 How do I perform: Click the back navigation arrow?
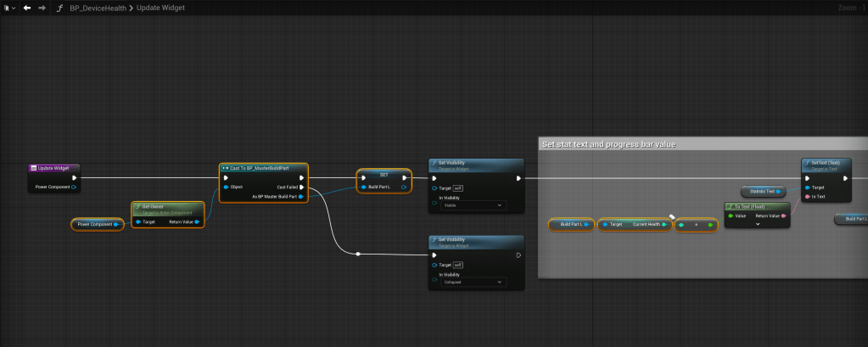pos(27,8)
